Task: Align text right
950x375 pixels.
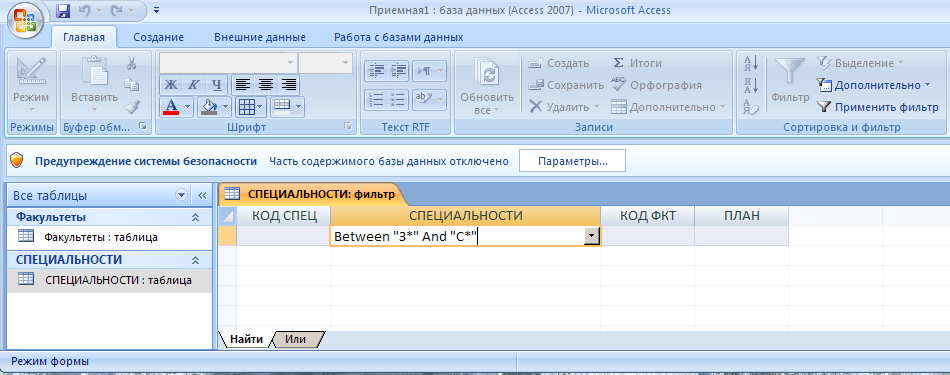Action: click(288, 85)
